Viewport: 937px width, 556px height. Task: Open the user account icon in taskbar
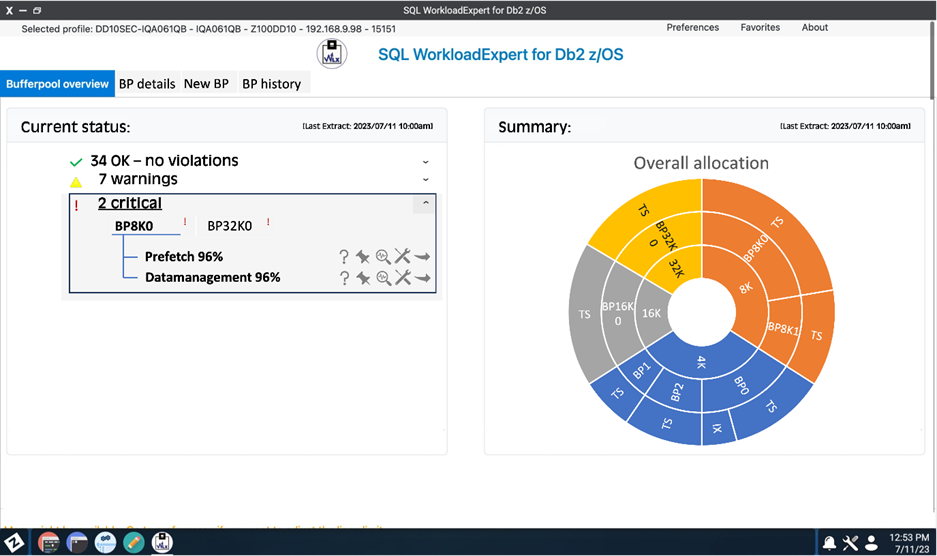(x=871, y=543)
